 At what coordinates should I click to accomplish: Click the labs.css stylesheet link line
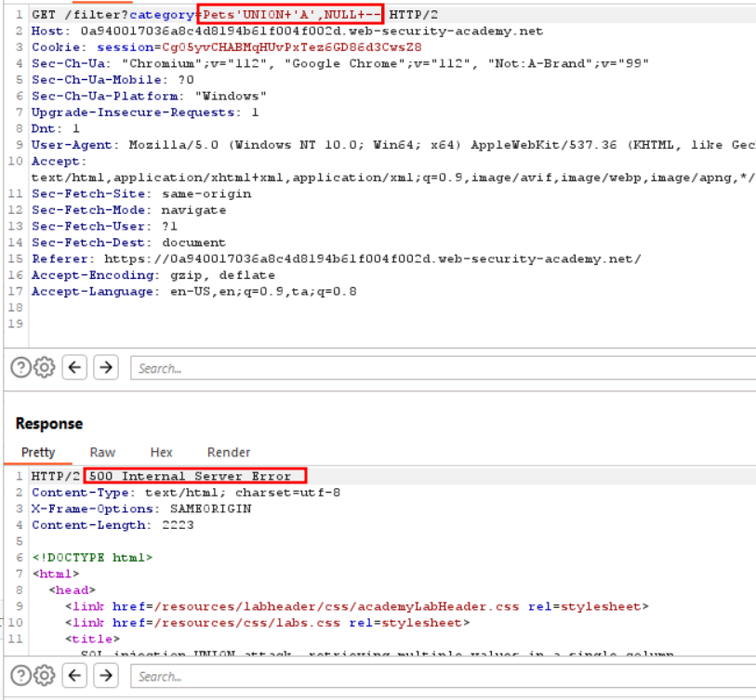(x=268, y=623)
